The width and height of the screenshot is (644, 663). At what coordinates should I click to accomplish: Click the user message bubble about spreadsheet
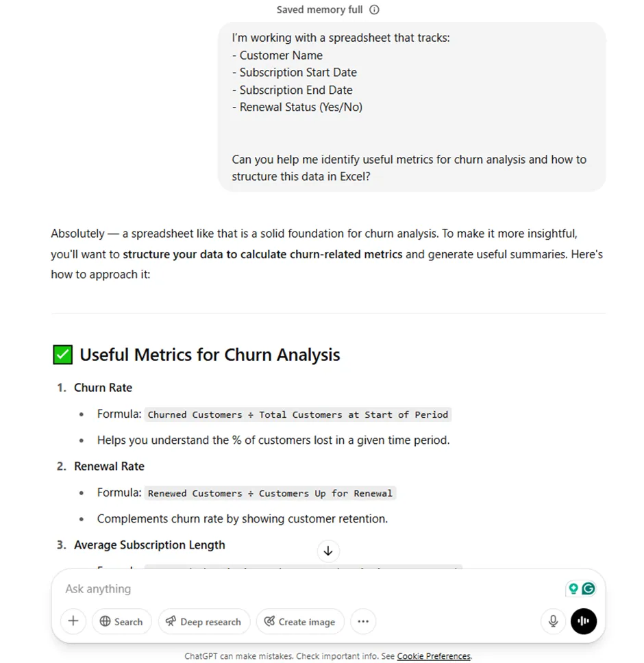coord(412,107)
